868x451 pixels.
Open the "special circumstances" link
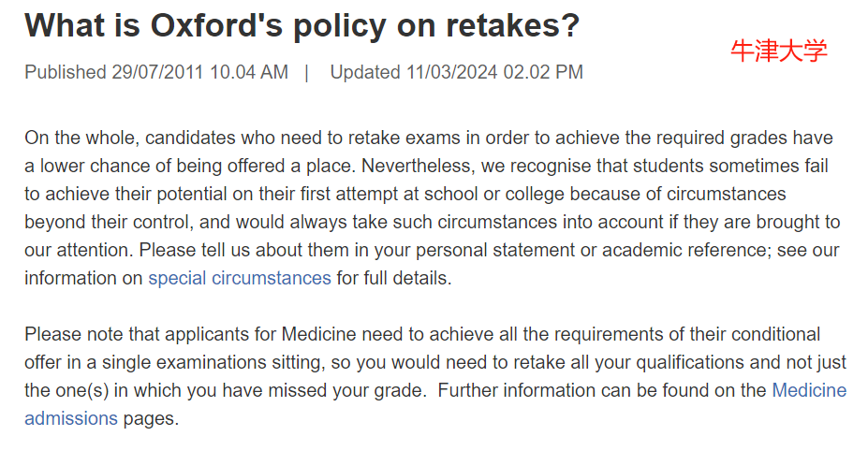[x=239, y=278]
